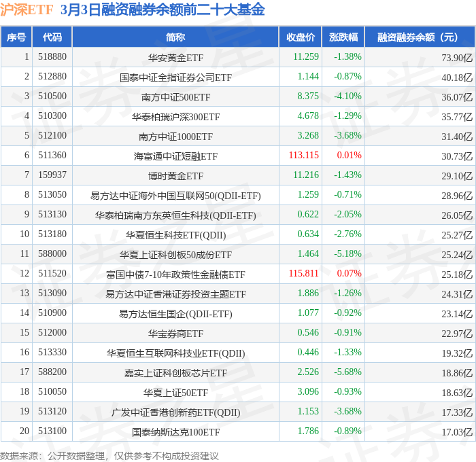Click the 24.31亿 balance value
Image resolution: width=476 pixels, height=462 pixels.
coord(457,294)
